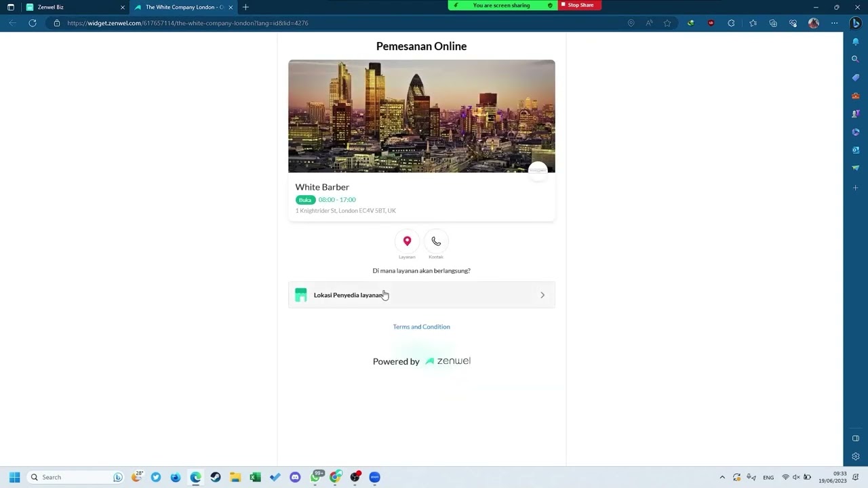The width and height of the screenshot is (868, 488).
Task: Click the 1 Knightrider St address text
Action: 345,211
